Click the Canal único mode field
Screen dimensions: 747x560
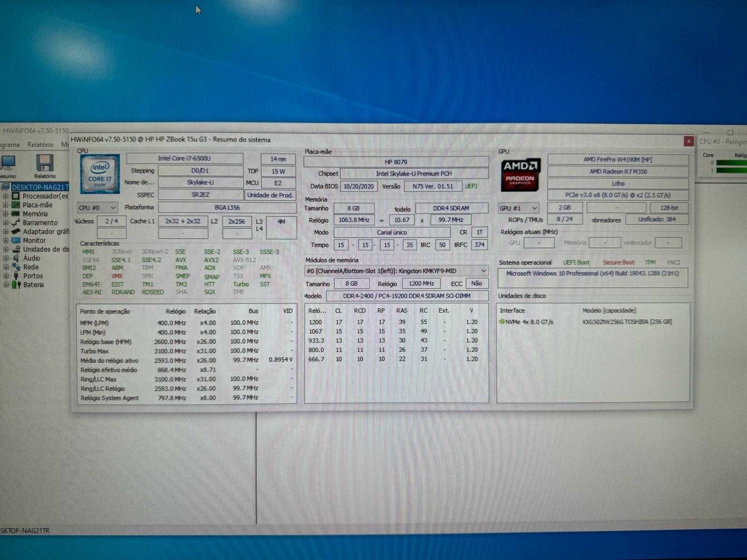(x=392, y=232)
